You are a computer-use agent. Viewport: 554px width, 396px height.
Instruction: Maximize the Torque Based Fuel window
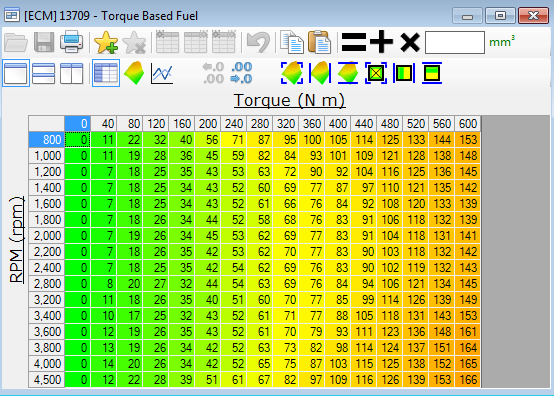click(500, 16)
